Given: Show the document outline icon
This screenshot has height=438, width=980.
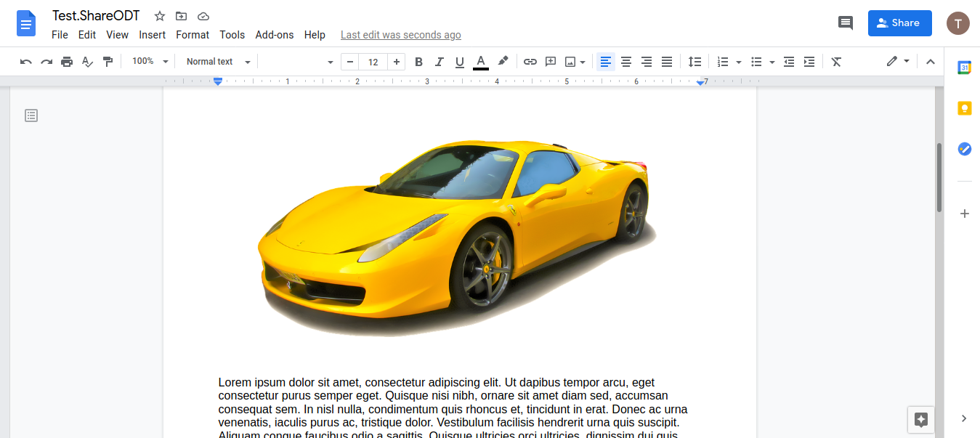Looking at the screenshot, I should pos(31,115).
